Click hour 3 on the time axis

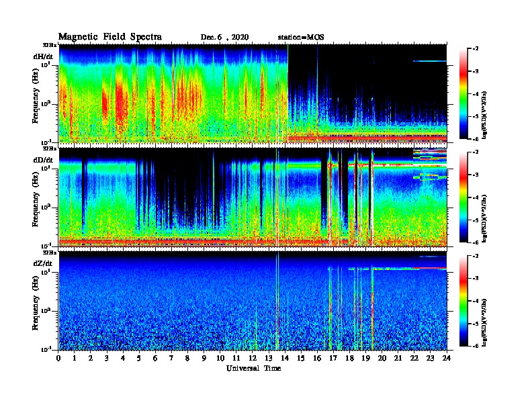pyautogui.click(x=107, y=358)
